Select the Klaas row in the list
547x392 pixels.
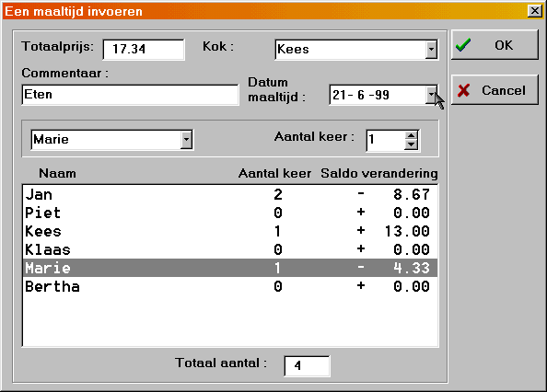(x=230, y=250)
